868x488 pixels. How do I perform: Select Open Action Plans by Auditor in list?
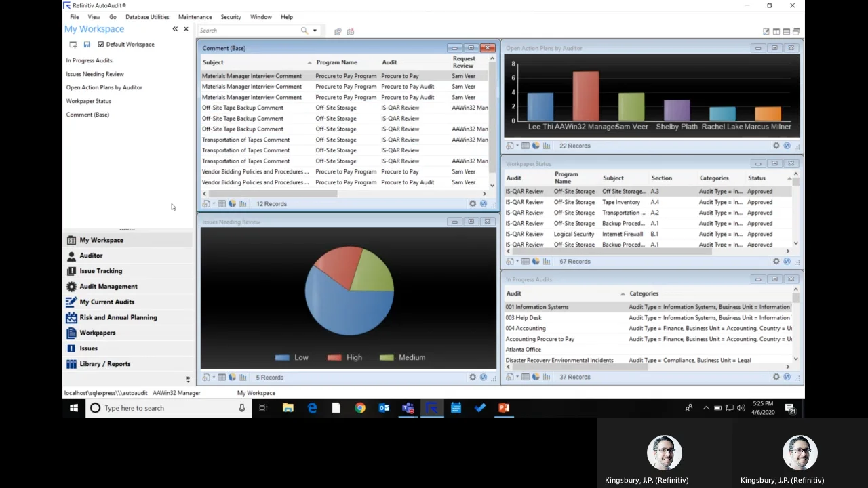tap(104, 87)
